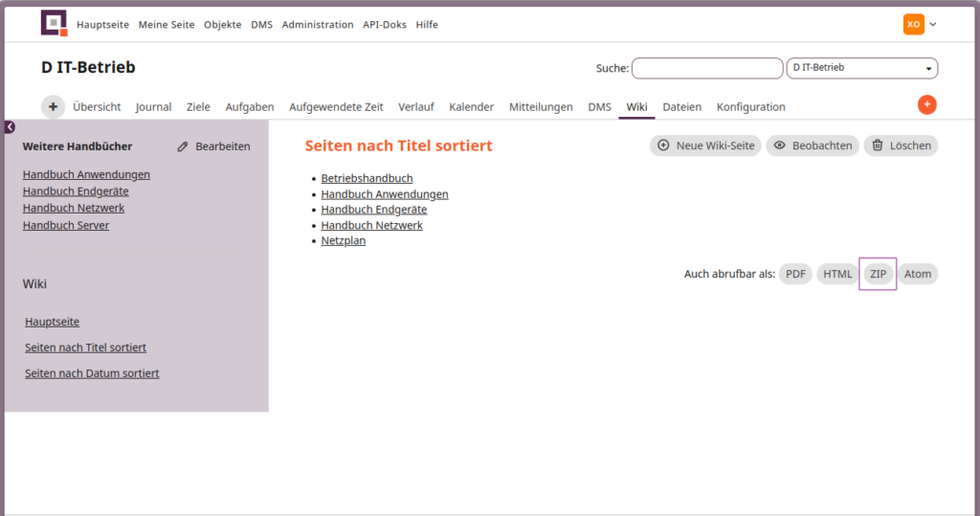Switch to the Übersicht tab
Screen dimensions: 980x516
point(97,107)
